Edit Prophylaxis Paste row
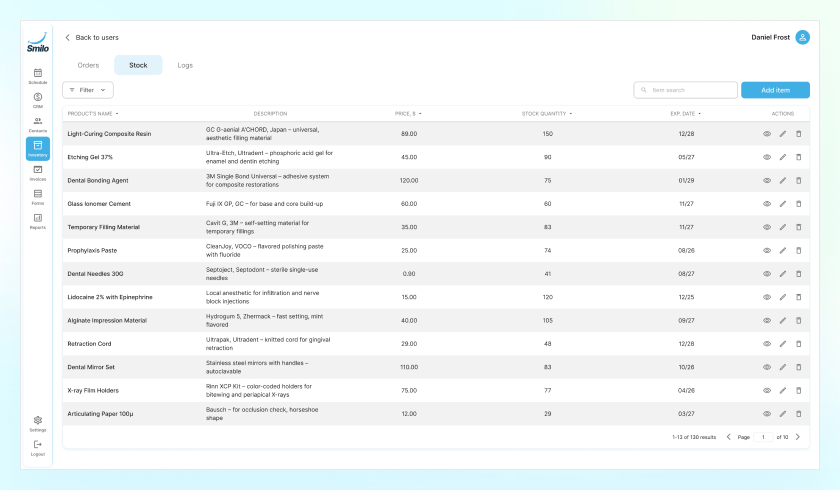 (783, 250)
